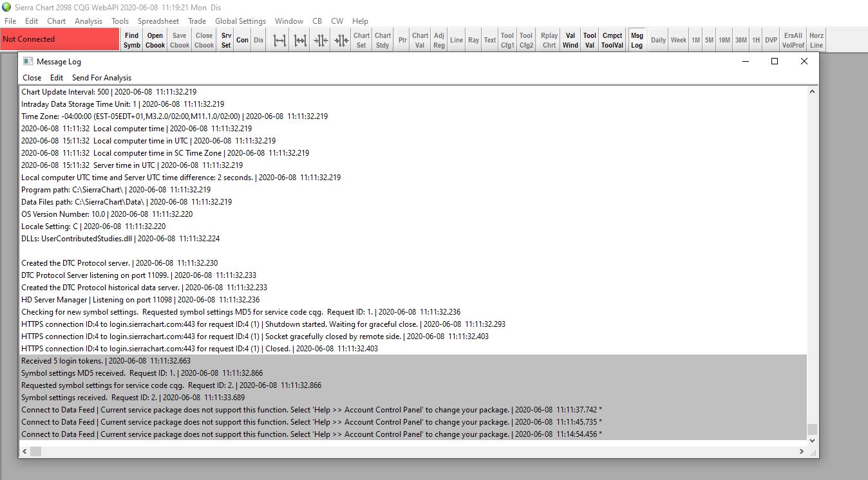Click the second compress bars inward icon

(x=341, y=40)
